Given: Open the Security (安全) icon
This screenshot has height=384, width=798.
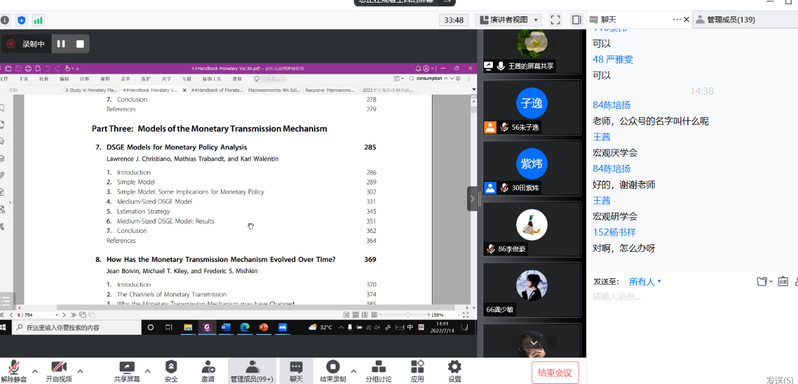Looking at the screenshot, I should pyautogui.click(x=172, y=371).
